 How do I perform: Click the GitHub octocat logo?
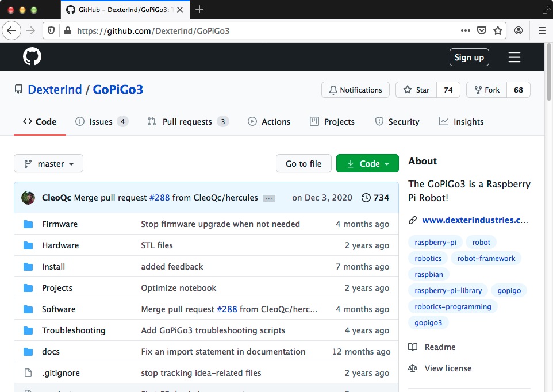tap(32, 57)
